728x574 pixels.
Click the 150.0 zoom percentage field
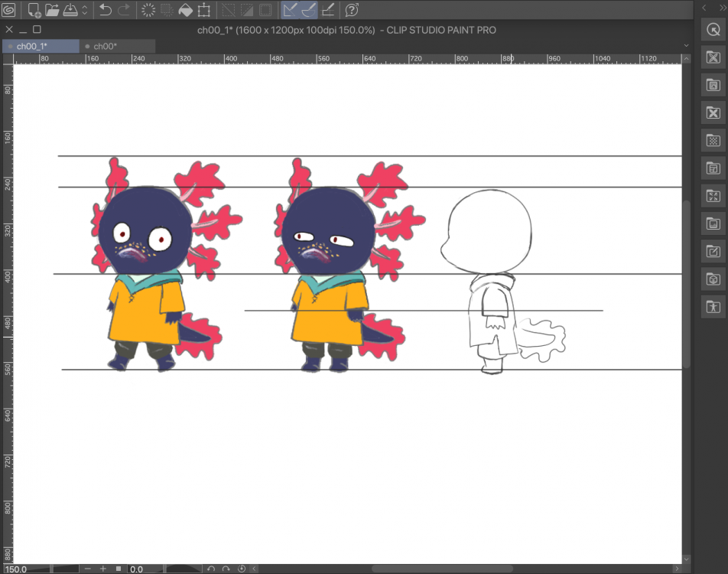18,569
